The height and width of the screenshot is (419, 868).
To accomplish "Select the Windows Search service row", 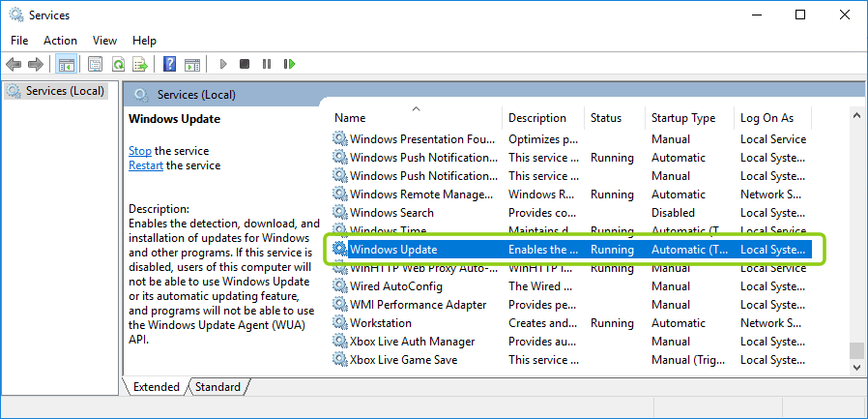I will [x=391, y=213].
